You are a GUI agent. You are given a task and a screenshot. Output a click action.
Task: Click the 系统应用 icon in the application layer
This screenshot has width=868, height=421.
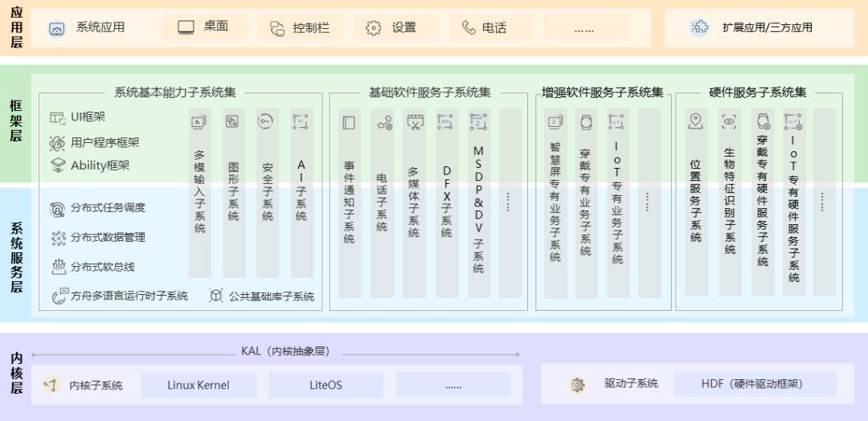click(57, 27)
